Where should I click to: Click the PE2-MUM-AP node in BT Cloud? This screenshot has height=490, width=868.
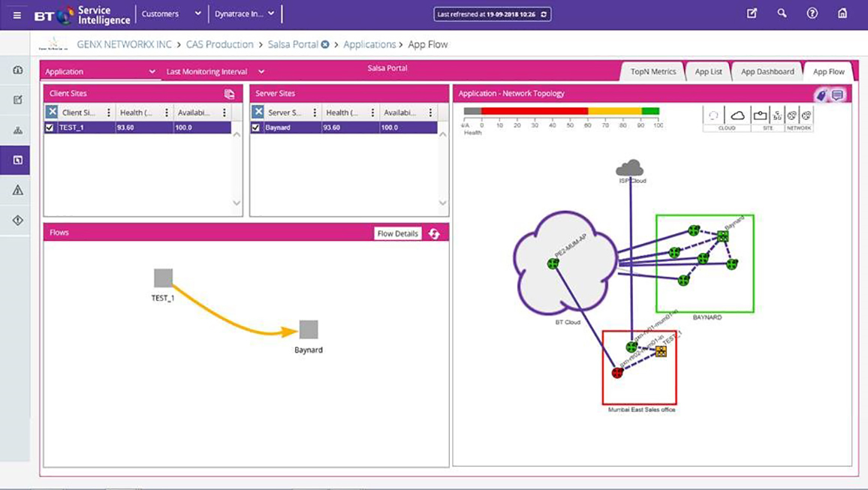553,264
